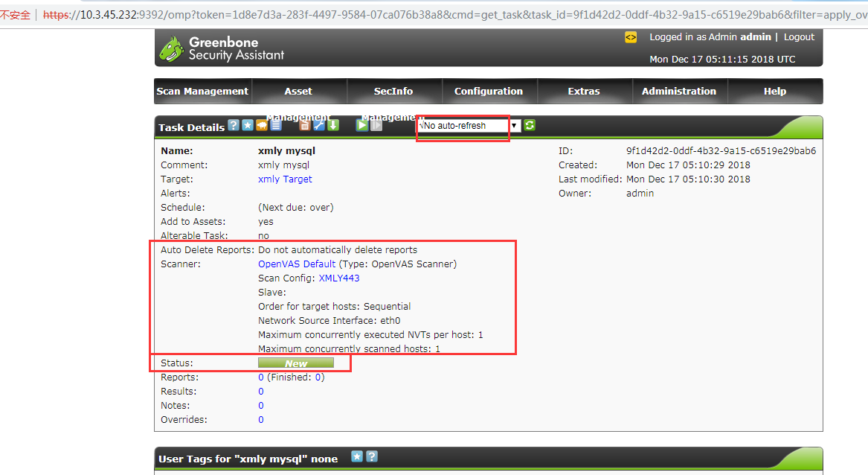Start the task with green play icon
The image size is (868, 475).
362,125
